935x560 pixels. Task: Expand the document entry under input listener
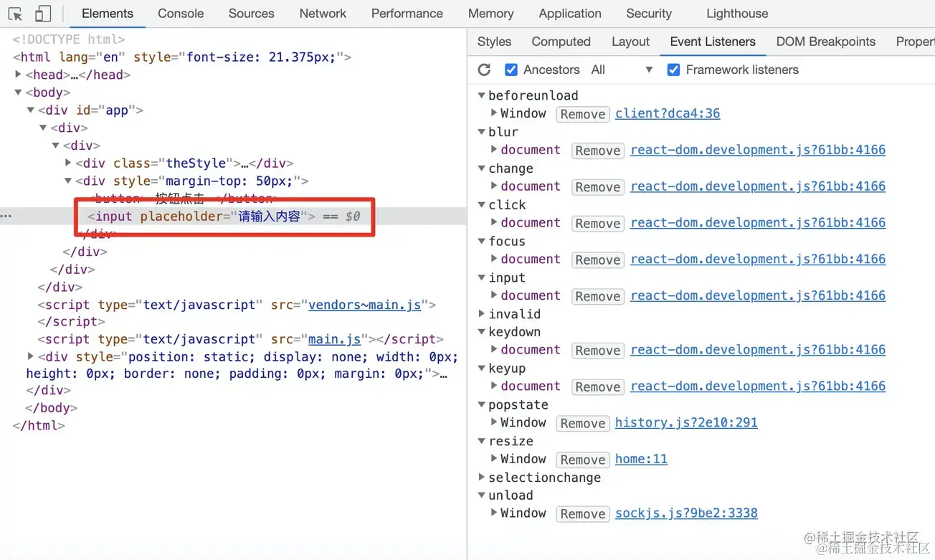495,295
